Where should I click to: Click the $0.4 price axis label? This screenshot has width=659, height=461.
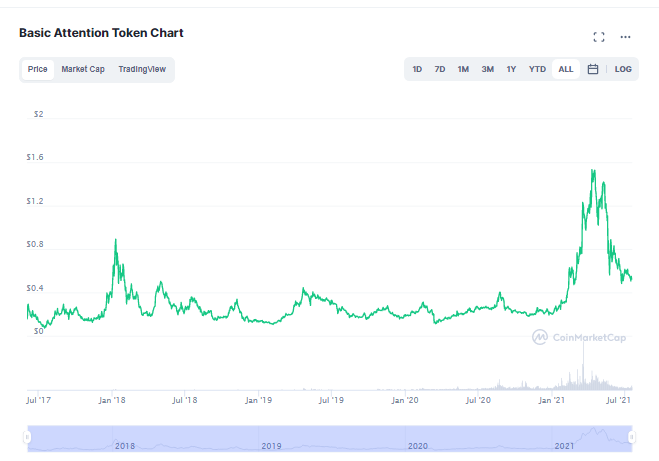(x=35, y=288)
